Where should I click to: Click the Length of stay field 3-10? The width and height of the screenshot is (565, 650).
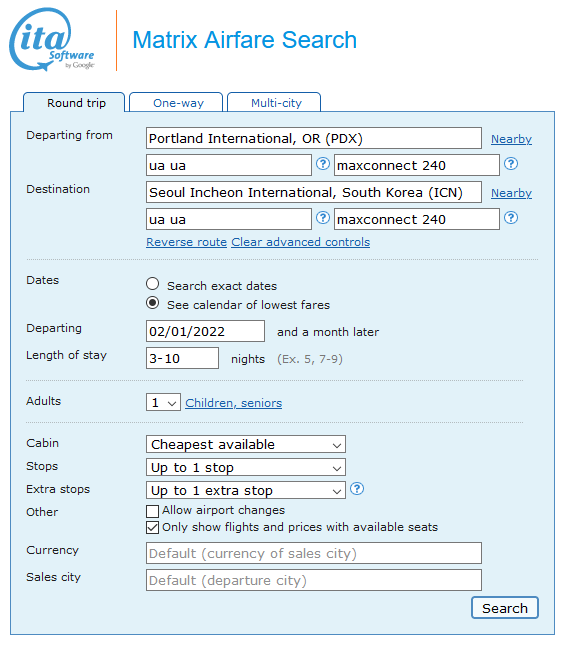(182, 358)
